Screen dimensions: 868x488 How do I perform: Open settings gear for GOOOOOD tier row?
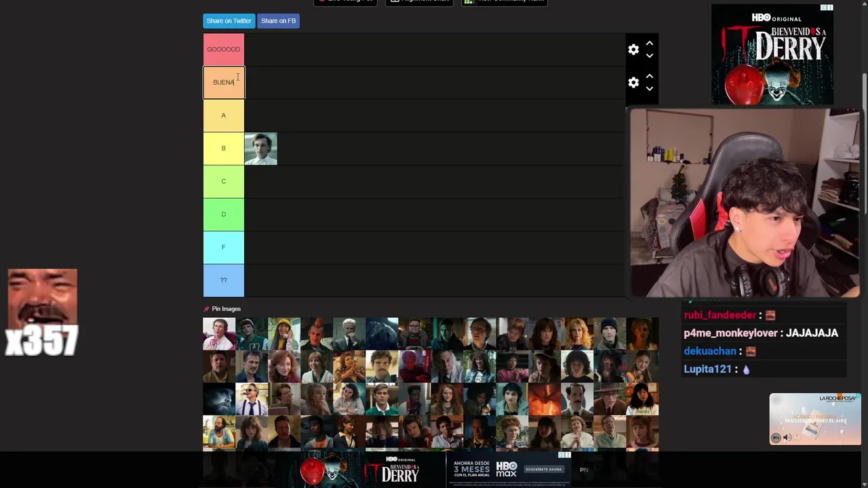point(633,49)
